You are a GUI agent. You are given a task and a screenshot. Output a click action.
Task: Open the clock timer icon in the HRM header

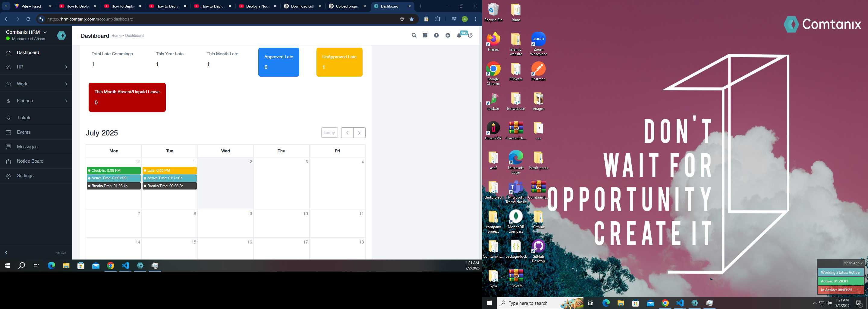coord(436,35)
